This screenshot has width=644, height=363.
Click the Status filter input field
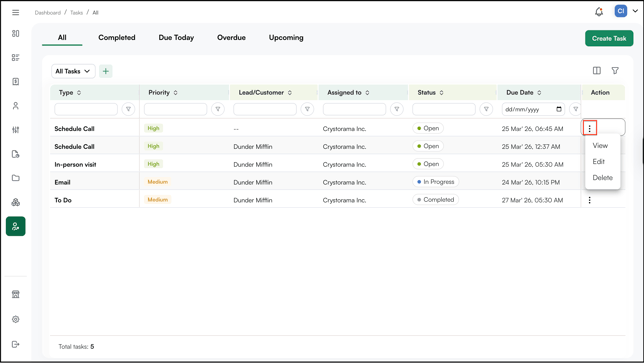(444, 109)
